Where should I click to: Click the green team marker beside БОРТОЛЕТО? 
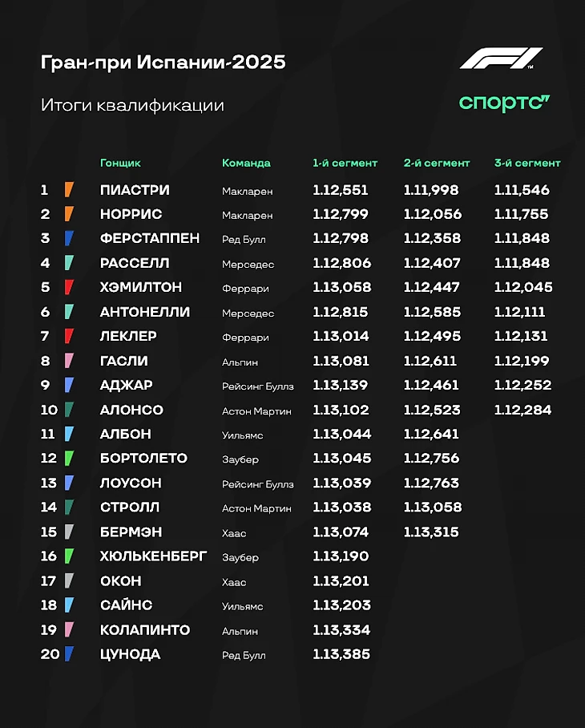(x=69, y=458)
